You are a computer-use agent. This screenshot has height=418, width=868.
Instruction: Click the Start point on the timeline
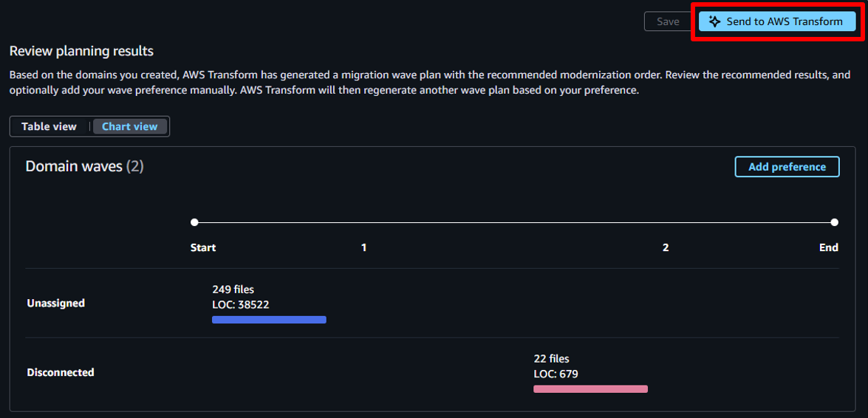pos(194,222)
